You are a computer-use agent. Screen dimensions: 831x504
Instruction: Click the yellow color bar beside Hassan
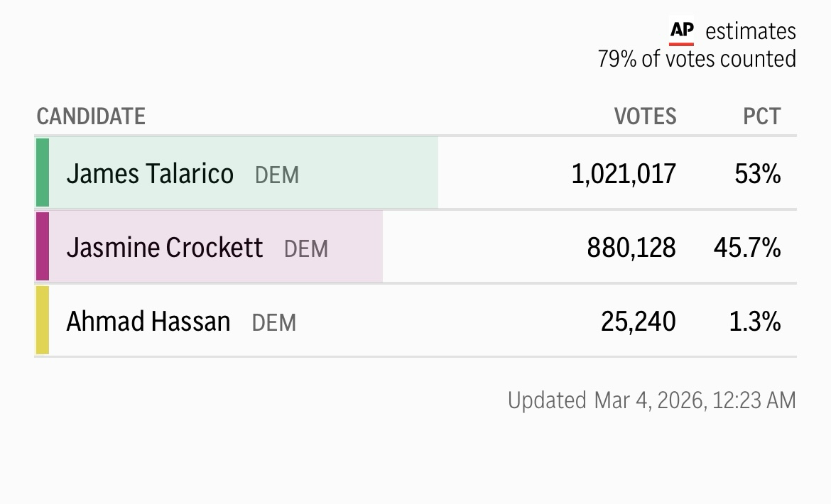point(43,320)
